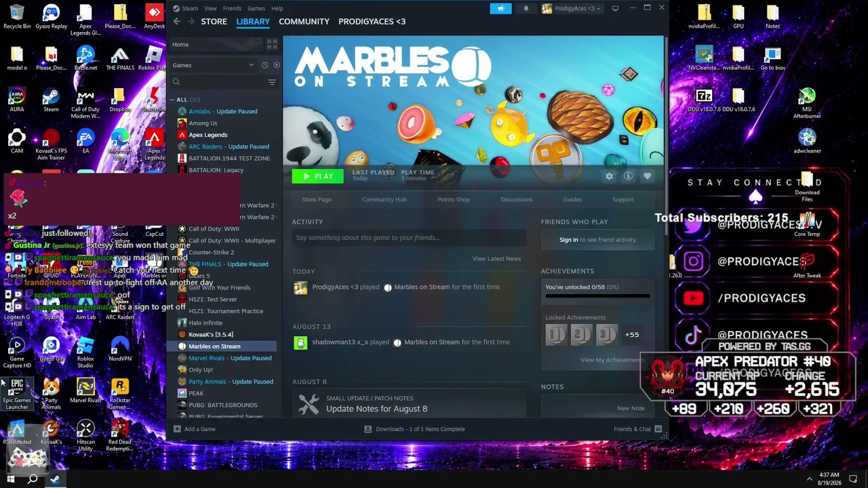868x488 pixels.
Task: Open the Help menu
Action: coord(277,8)
